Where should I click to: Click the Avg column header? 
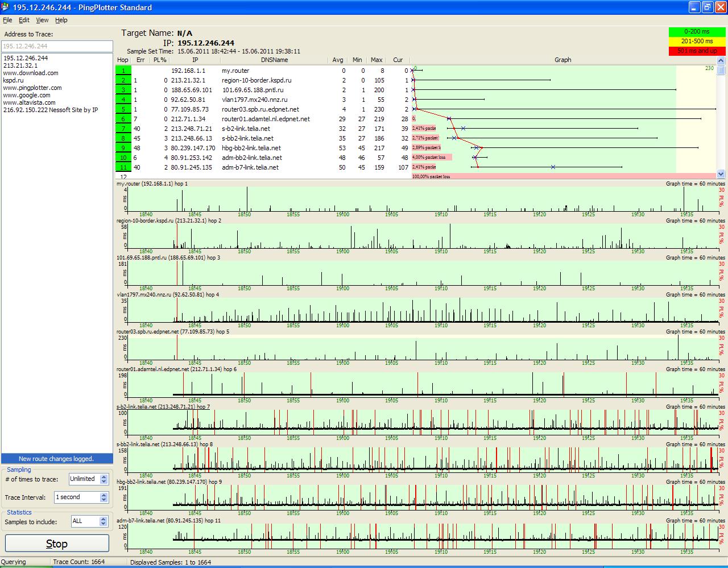click(338, 60)
